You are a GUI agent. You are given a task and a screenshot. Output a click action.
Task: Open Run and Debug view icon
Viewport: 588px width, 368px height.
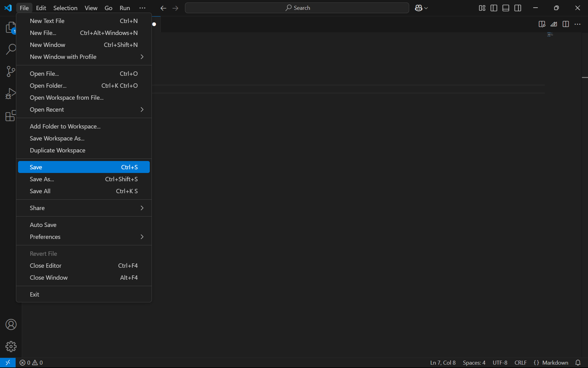(11, 94)
